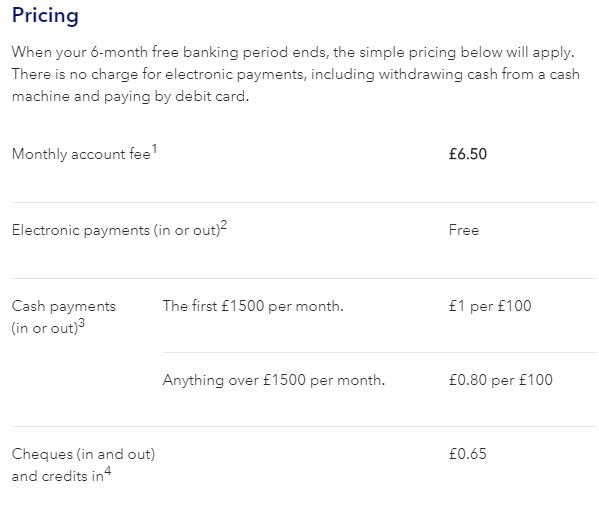Select the Monthly account fee label
The width and height of the screenshot is (599, 526).
(x=81, y=154)
